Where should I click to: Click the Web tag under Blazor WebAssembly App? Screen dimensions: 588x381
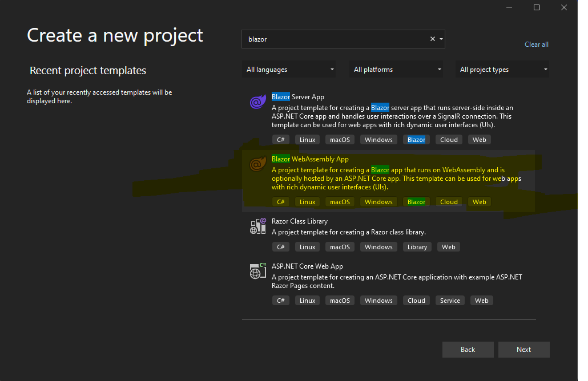(x=480, y=202)
